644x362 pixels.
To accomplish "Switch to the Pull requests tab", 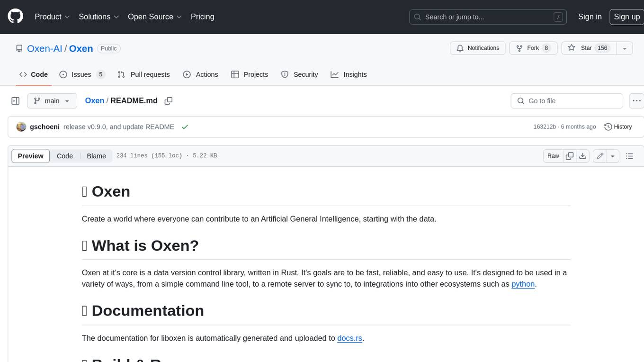I will coord(143,74).
